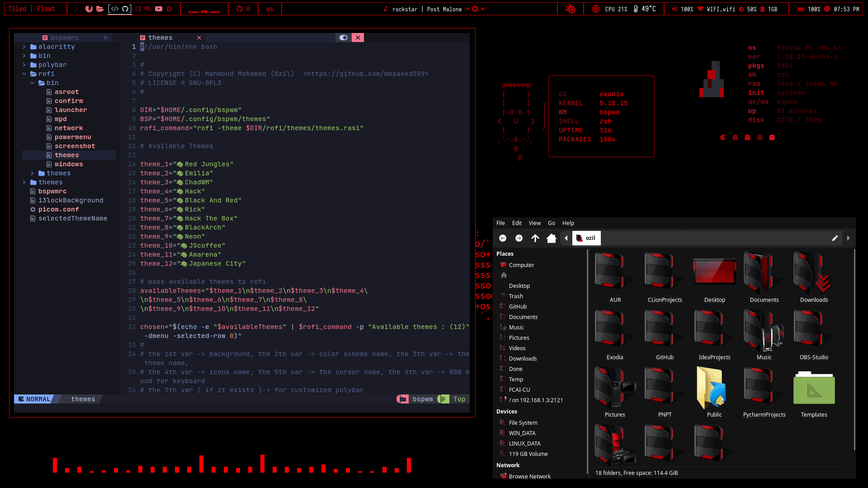Screen dimensions: 868x488
Task: Toggle the switch in editor tab bar
Action: [x=344, y=38]
